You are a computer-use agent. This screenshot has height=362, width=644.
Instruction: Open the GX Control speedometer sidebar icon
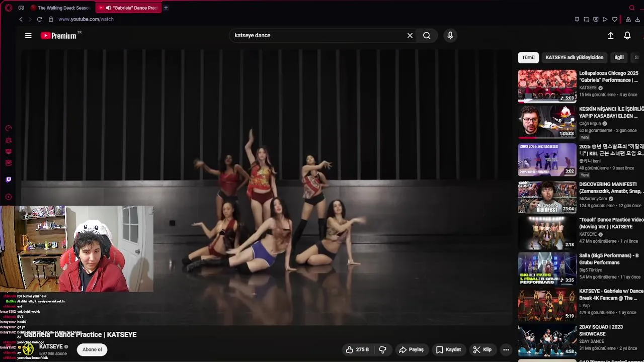[x=9, y=128]
